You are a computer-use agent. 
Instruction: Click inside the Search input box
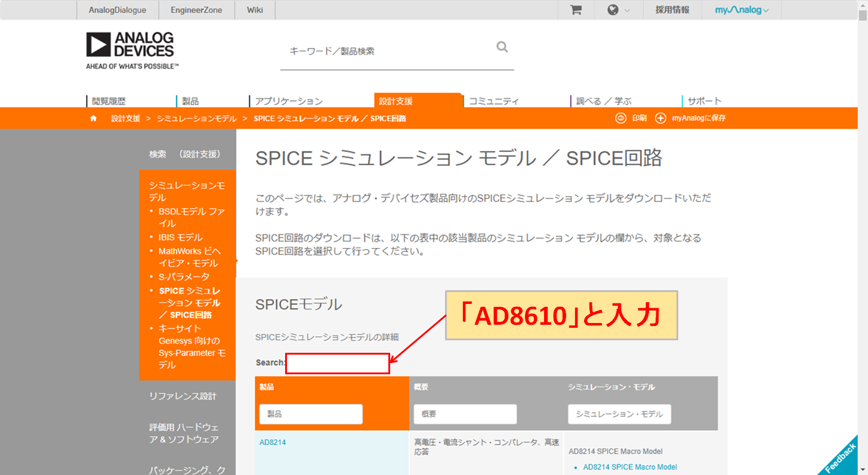coord(337,362)
